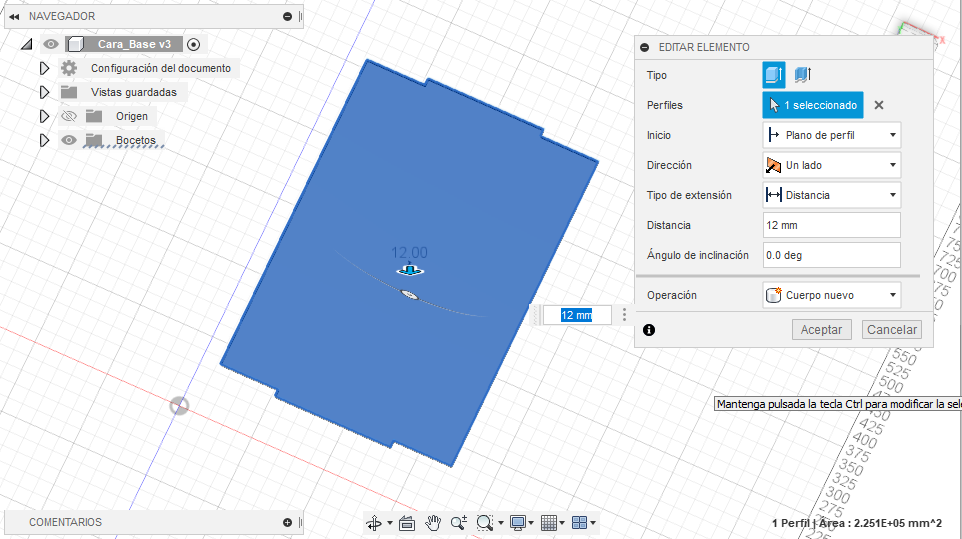This screenshot has width=962, height=539.
Task: Expand the Origen folder
Action: 44,116
